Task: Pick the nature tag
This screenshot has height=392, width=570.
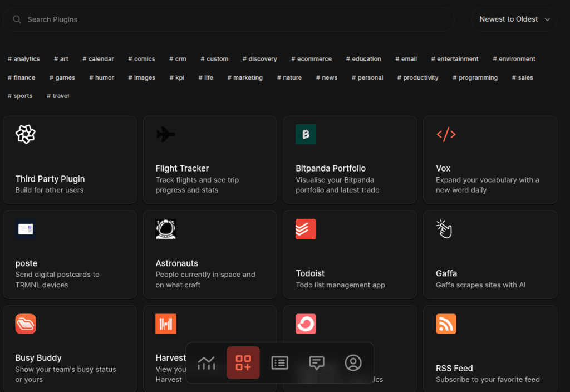Action: [289, 77]
